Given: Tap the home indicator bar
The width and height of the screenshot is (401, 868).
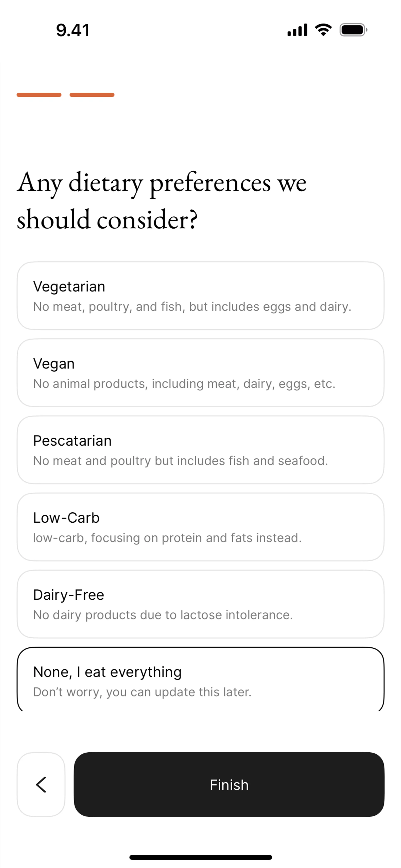Looking at the screenshot, I should (x=200, y=857).
